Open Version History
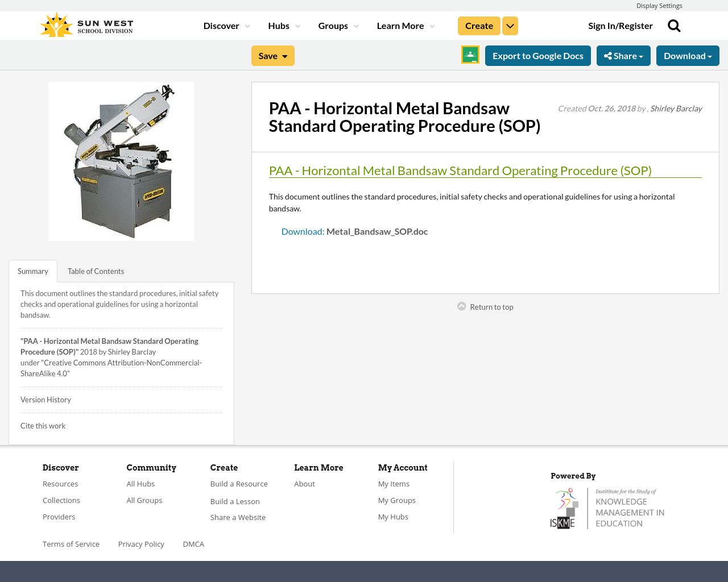 pyautogui.click(x=45, y=400)
